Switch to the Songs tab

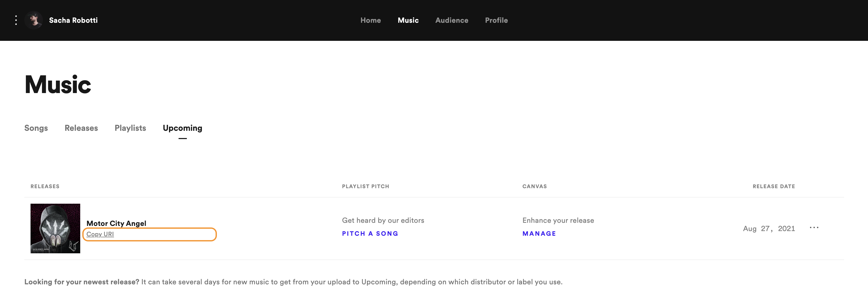(36, 128)
